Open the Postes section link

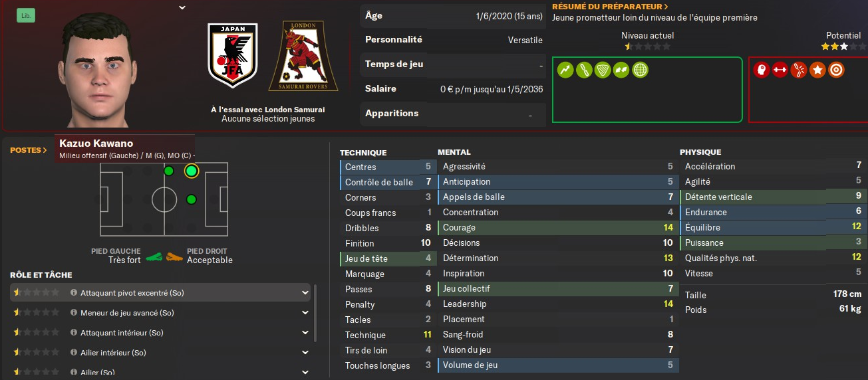tap(29, 150)
